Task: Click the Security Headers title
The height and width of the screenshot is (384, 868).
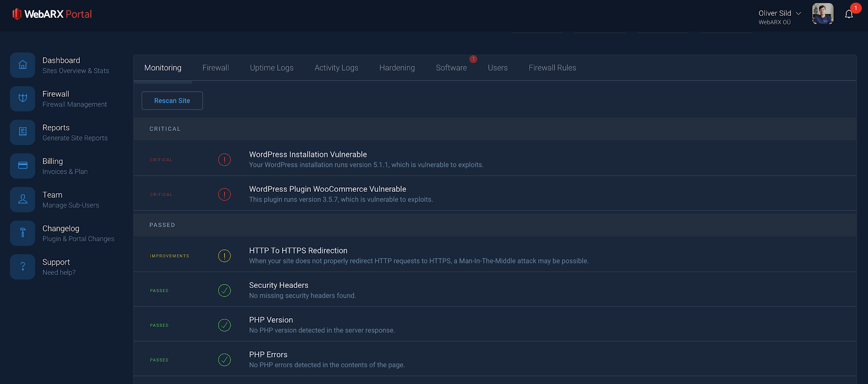Action: 279,286
